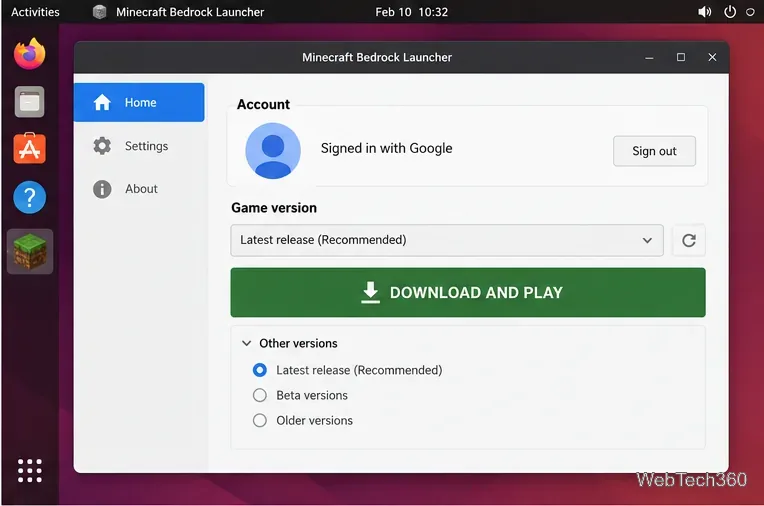764x506 pixels.
Task: Click the 'Signed in with Google' text
Action: click(386, 148)
